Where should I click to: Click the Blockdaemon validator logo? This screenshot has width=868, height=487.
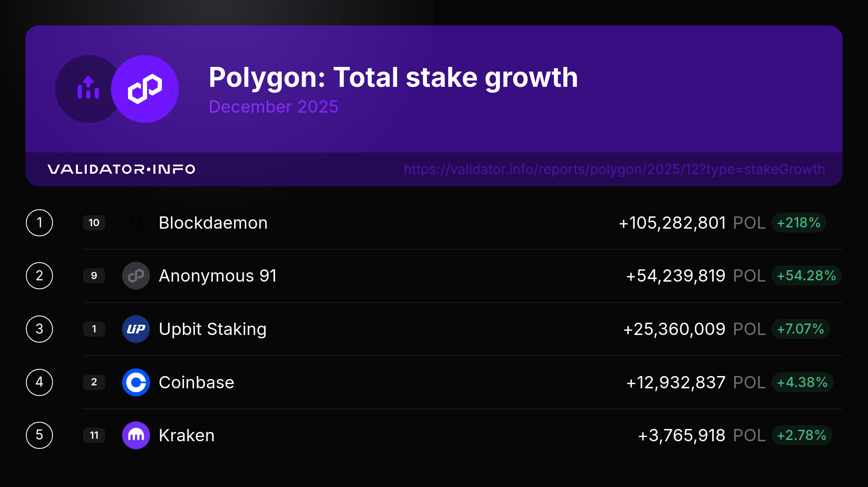(136, 223)
